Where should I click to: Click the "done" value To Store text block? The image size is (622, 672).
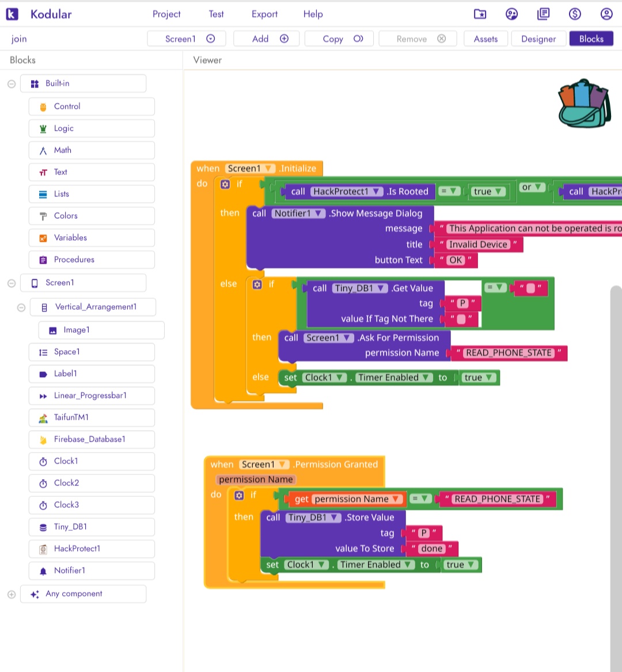[432, 549]
